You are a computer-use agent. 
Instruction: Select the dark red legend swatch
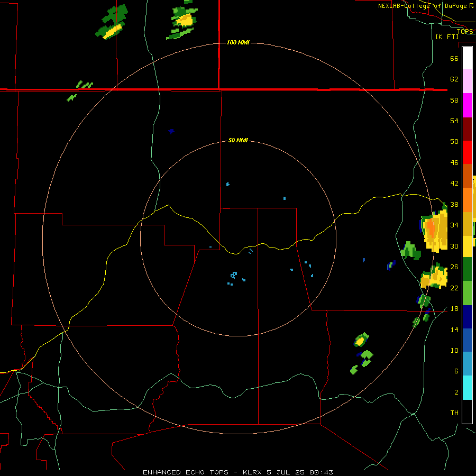click(x=467, y=129)
